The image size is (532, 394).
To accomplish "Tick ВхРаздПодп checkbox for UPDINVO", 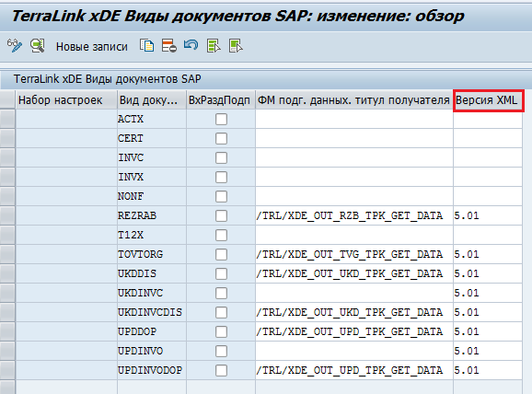I will coord(221,352).
